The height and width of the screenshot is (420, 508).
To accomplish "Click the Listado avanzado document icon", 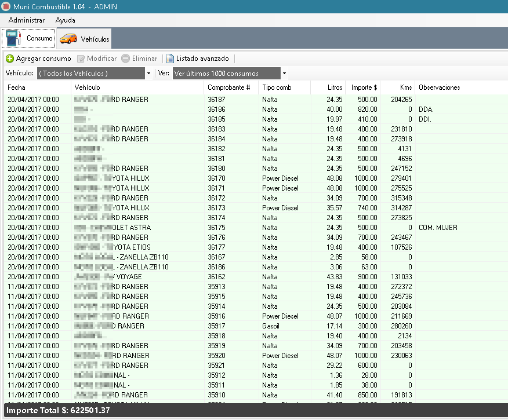I will click(170, 59).
